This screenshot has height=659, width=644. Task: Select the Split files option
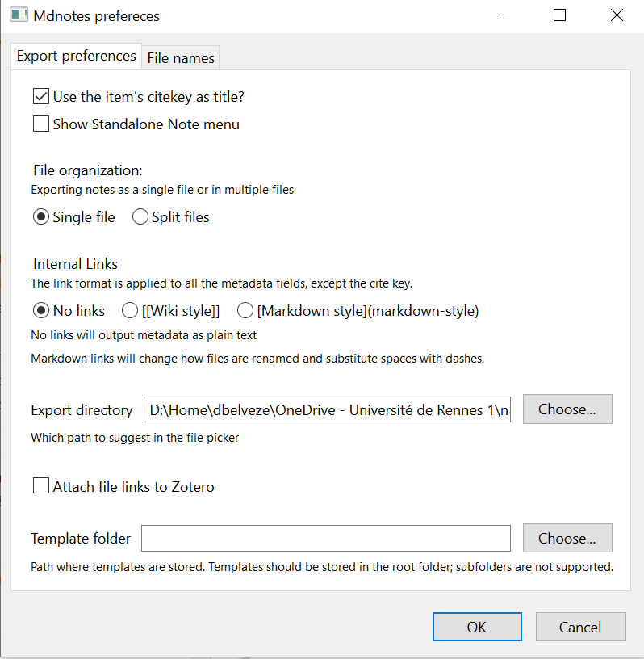140,217
